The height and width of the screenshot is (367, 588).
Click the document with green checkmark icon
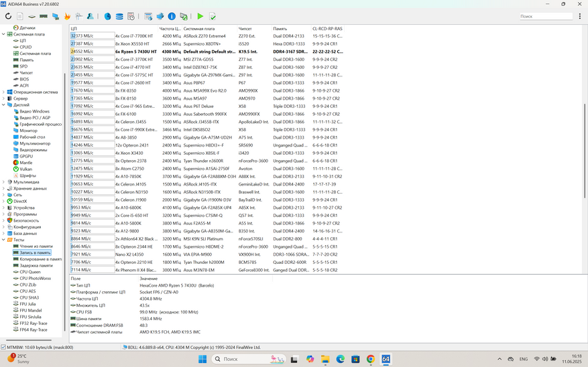click(x=213, y=16)
